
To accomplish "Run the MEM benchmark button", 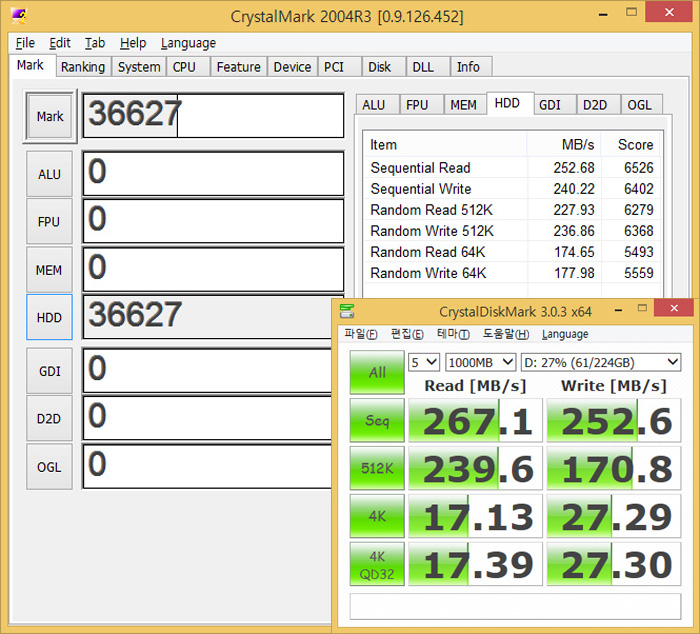I will (50, 270).
